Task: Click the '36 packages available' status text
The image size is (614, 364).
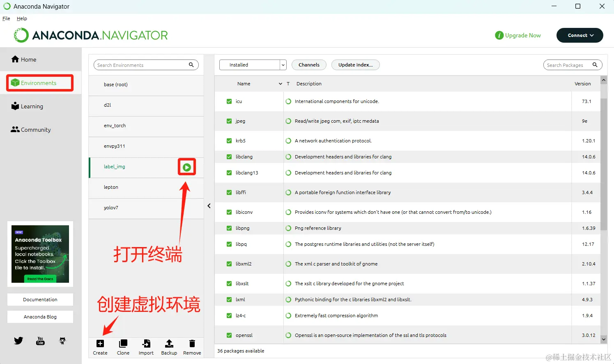Action: pyautogui.click(x=241, y=351)
